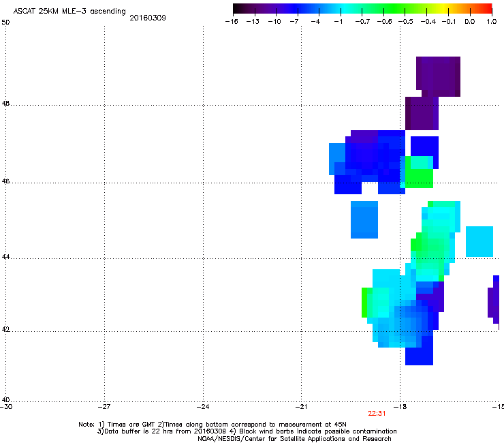The width and height of the screenshot is (504, 443).
Task: Click the cyan square east of 16W near 44.5N
Action: point(479,242)
